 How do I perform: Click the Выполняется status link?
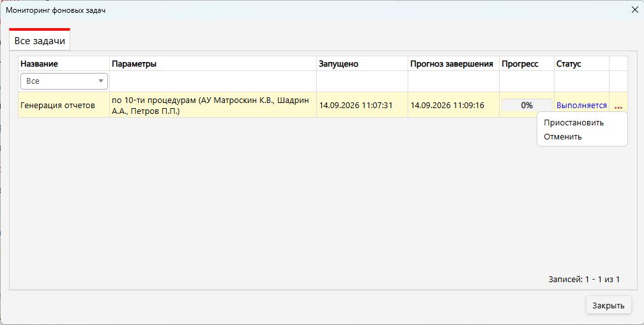click(581, 106)
